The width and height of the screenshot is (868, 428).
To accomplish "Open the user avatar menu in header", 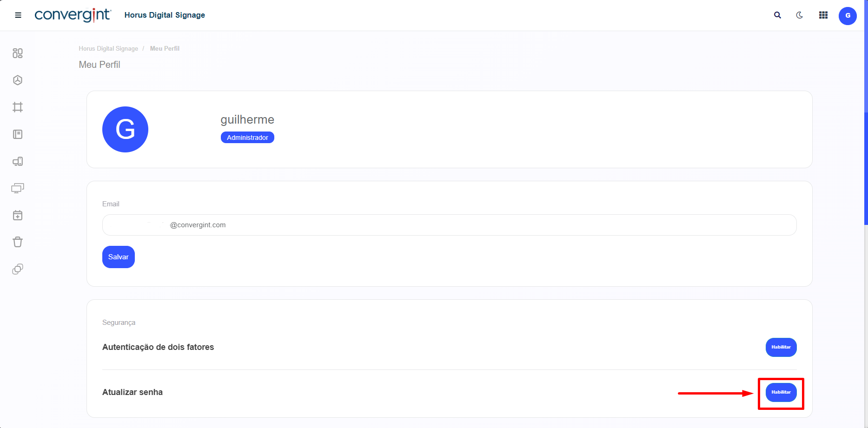I will click(848, 16).
